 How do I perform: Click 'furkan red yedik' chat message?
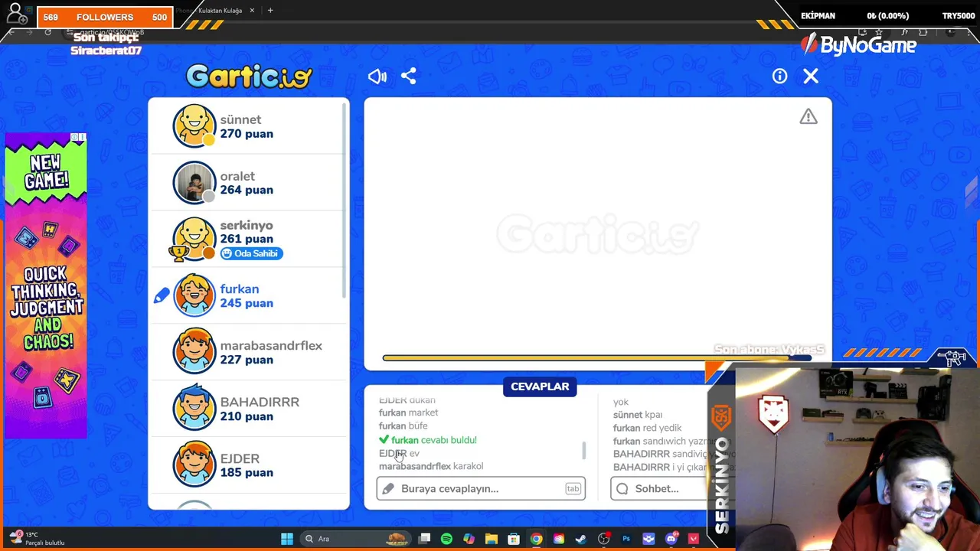(647, 428)
